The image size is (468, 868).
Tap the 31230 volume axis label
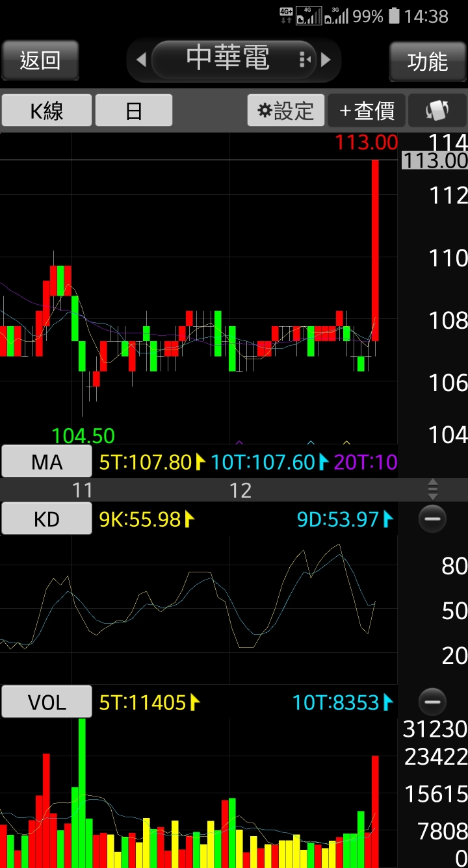(x=435, y=729)
